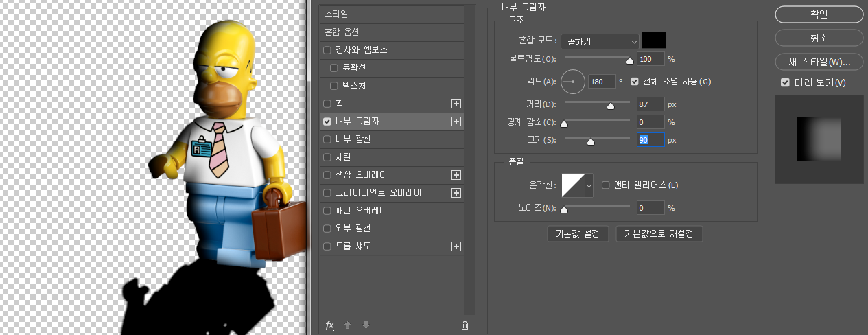Screen dimensions: 868x335
Task: Open the black shadow color swatch
Action: click(654, 41)
